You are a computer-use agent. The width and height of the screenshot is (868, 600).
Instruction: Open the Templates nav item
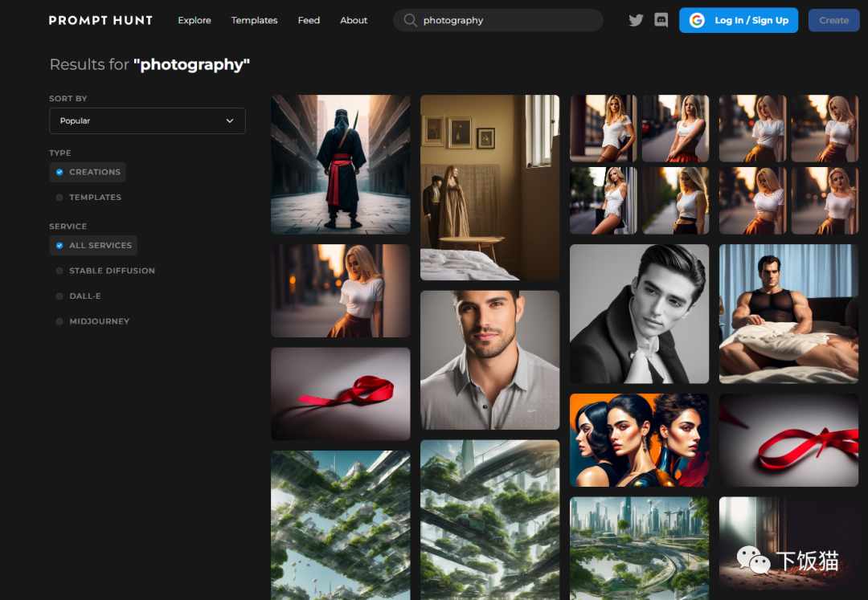click(x=254, y=20)
